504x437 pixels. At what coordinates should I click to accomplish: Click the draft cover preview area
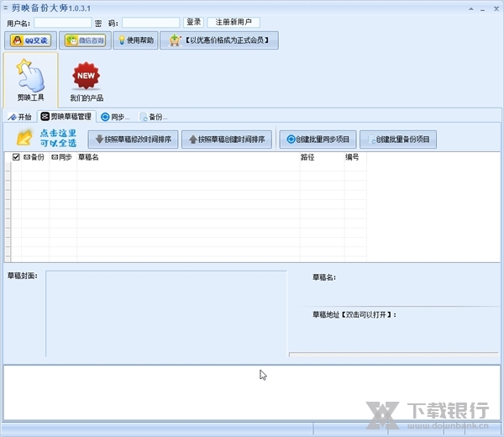coord(166,313)
